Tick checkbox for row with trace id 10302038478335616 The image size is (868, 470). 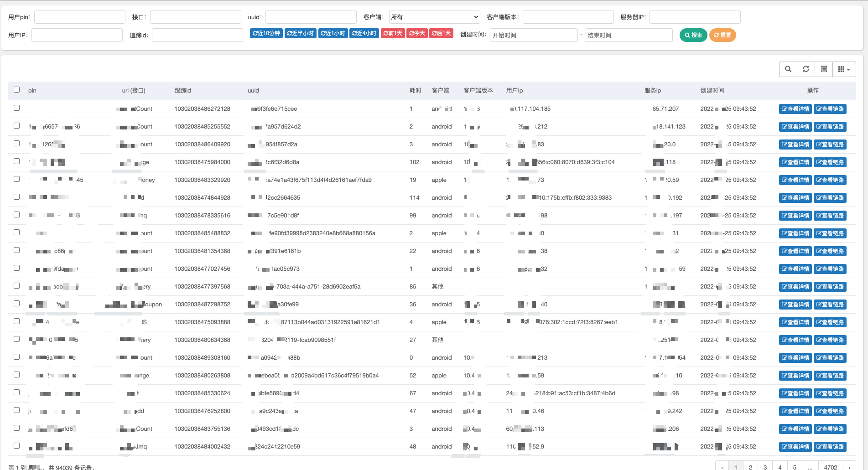[17, 215]
